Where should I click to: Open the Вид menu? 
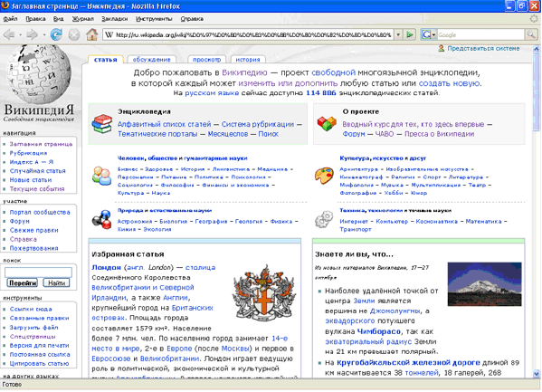59,19
